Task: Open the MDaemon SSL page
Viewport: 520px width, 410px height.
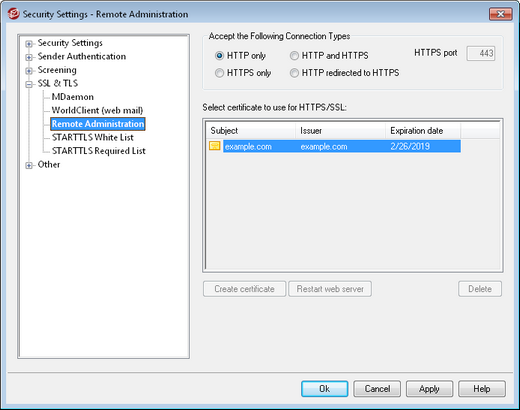Action: click(73, 97)
